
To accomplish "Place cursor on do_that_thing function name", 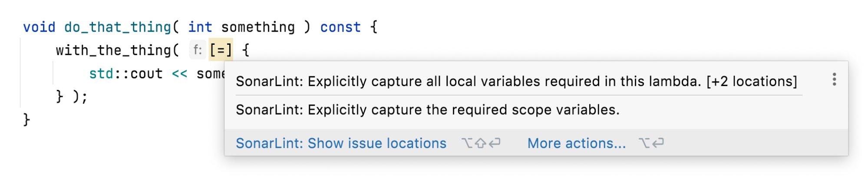I will coord(117,27).
